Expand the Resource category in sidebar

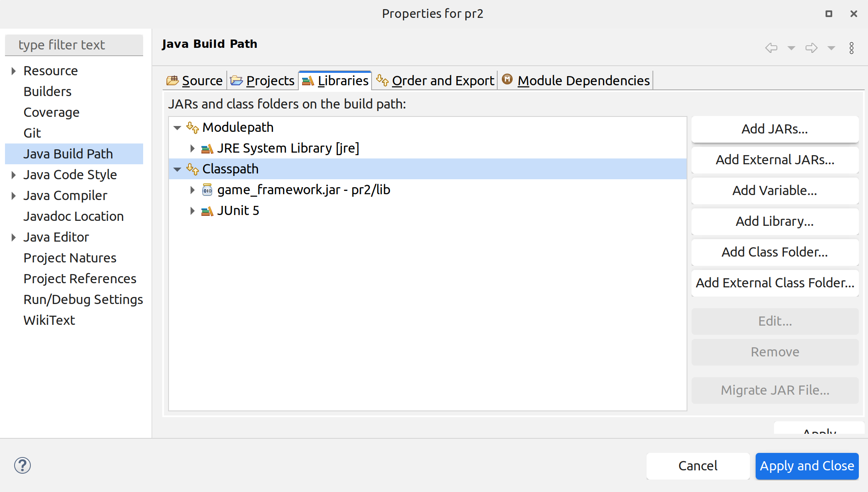(x=13, y=71)
